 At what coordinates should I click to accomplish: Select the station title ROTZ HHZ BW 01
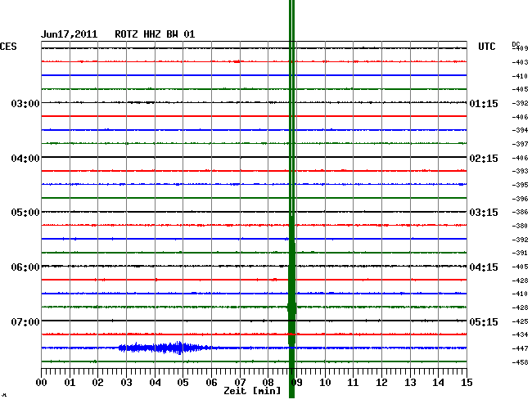click(155, 34)
